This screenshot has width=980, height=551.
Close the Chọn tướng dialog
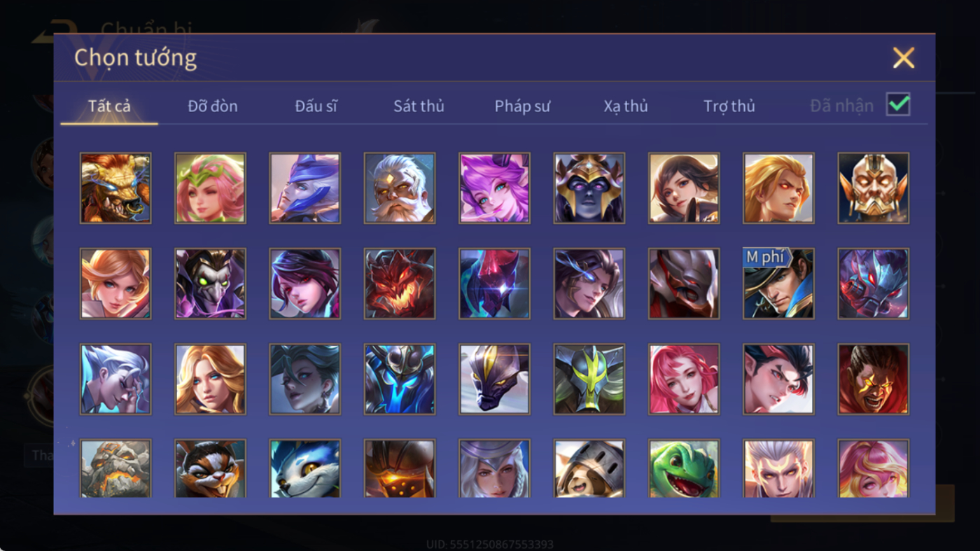coord(904,57)
